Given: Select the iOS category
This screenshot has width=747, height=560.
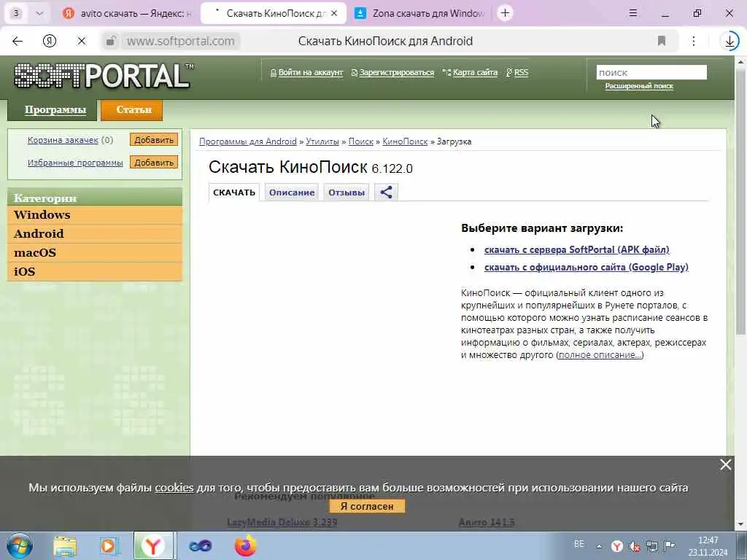Looking at the screenshot, I should [x=95, y=272].
